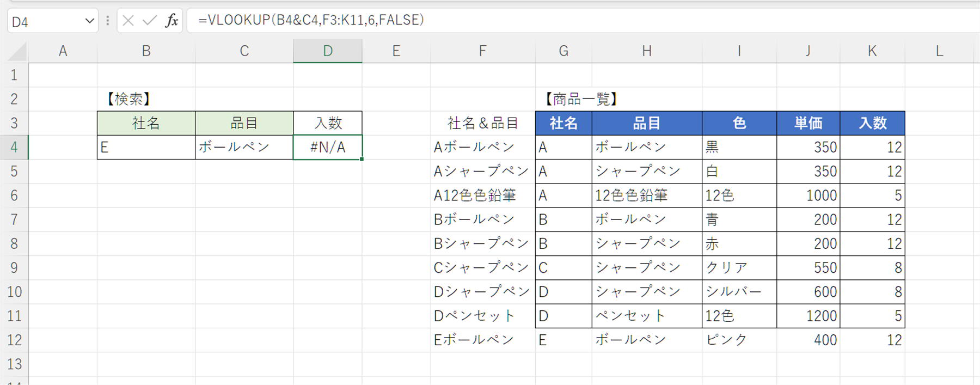The width and height of the screenshot is (980, 385).
Task: Select column I header
Action: click(739, 51)
